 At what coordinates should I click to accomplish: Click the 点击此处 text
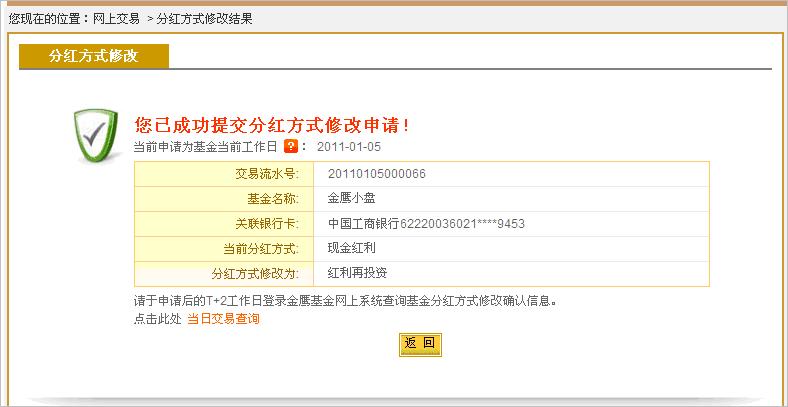157,319
